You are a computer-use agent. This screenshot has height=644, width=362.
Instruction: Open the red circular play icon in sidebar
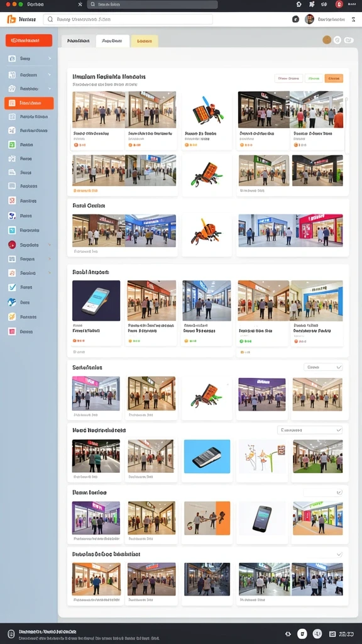(x=12, y=245)
